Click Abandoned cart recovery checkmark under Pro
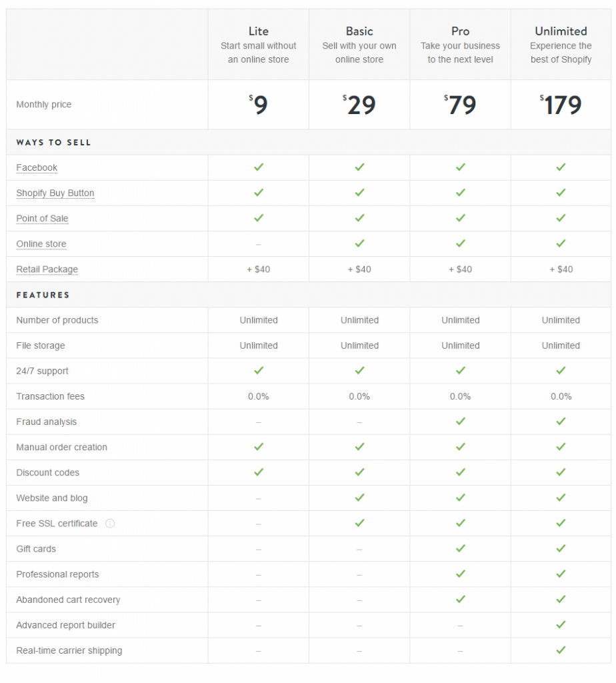Image resolution: width=616 pixels, height=683 pixels. pos(461,600)
